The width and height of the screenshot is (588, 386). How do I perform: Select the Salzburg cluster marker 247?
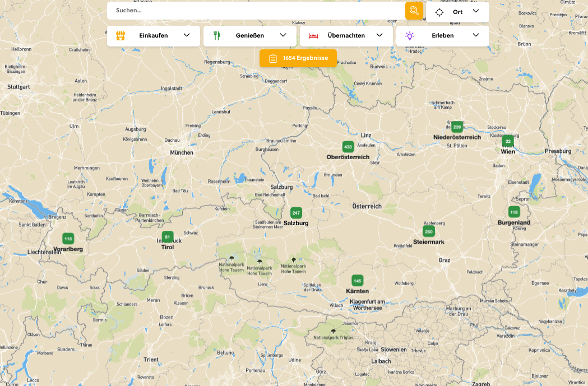pyautogui.click(x=296, y=213)
